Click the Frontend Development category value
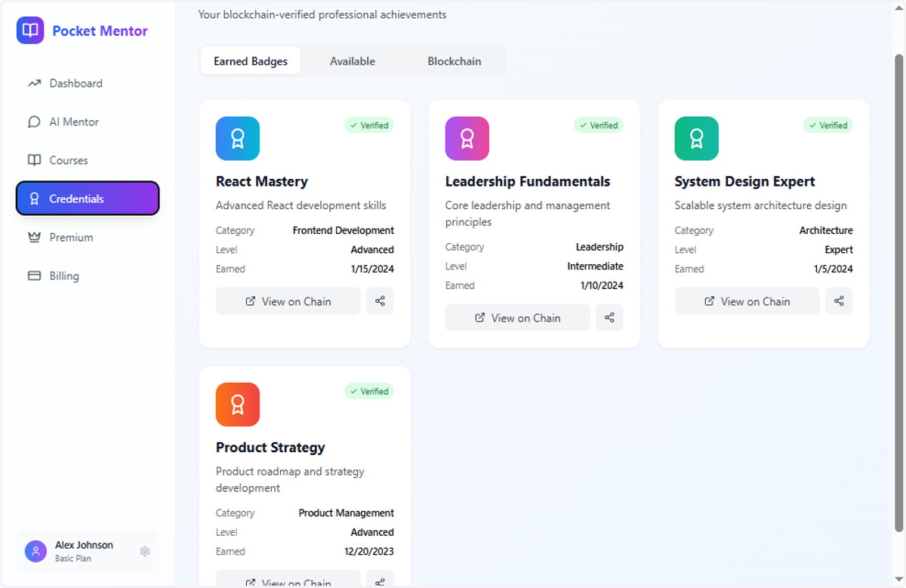 tap(344, 230)
